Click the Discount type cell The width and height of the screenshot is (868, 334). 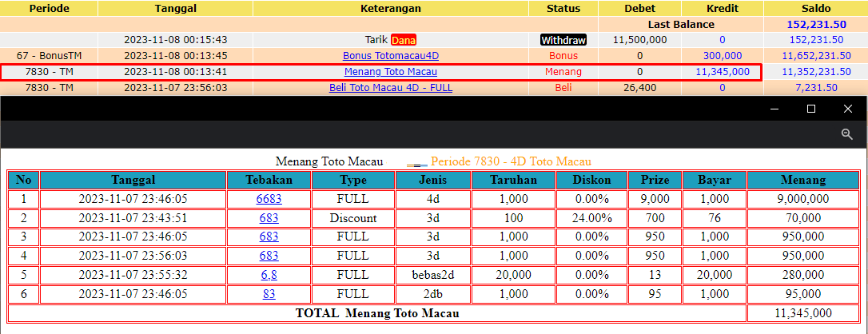(x=353, y=218)
